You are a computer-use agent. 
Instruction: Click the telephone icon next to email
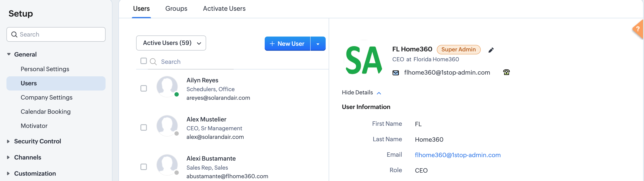click(x=506, y=72)
